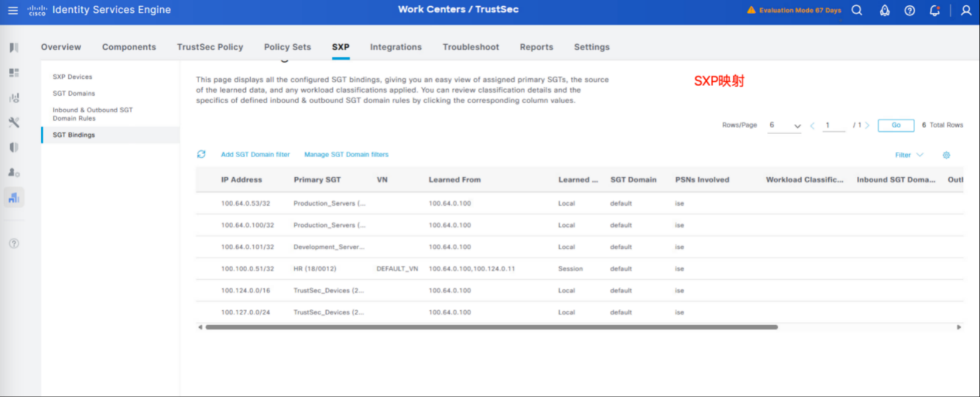Screen dimensions: 980x397
Task: Click the scroll right arrow of table
Action: click(959, 327)
